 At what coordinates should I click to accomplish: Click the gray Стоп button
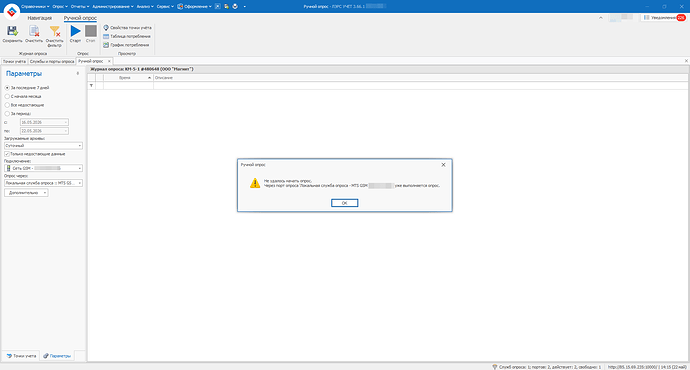(91, 34)
